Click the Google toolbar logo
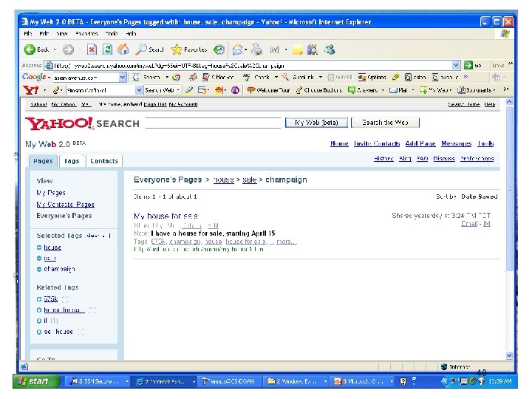Image resolution: width=532 pixels, height=399 pixels. [34, 77]
